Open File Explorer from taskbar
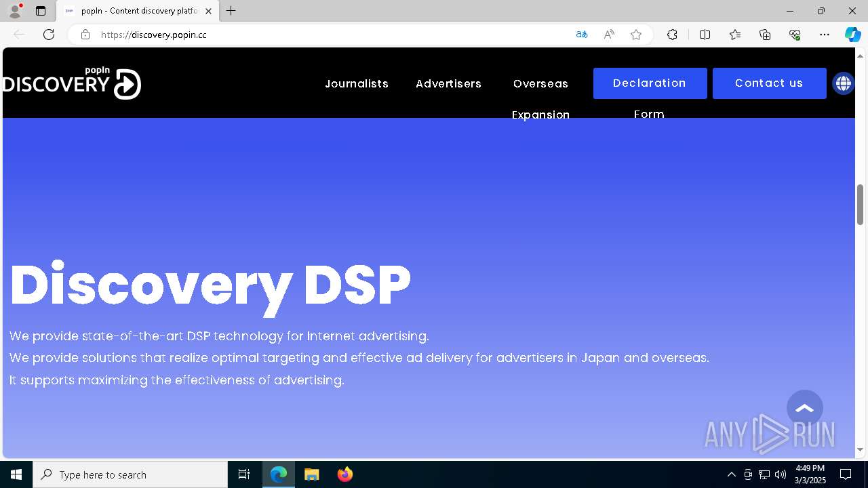 tap(312, 474)
